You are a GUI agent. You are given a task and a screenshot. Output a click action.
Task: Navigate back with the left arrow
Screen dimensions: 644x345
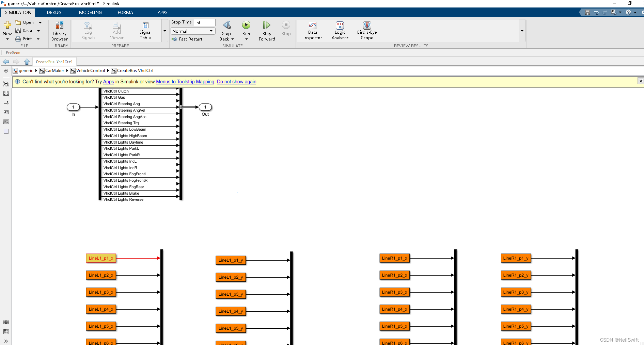(x=6, y=62)
